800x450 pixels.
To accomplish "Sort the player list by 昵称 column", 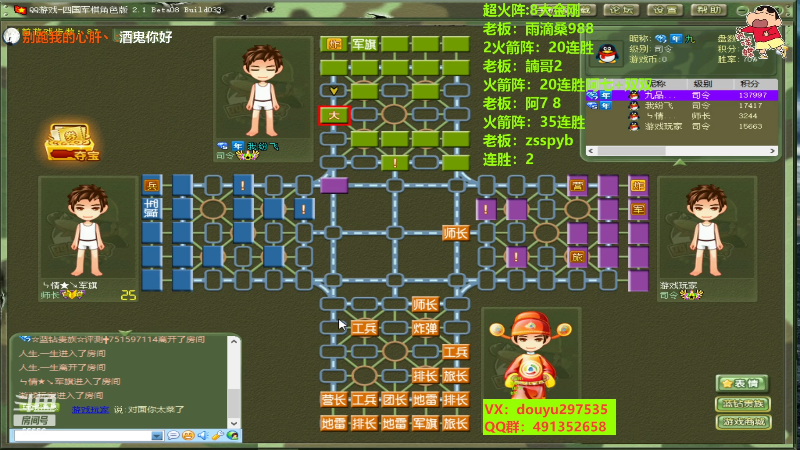I will tap(658, 84).
